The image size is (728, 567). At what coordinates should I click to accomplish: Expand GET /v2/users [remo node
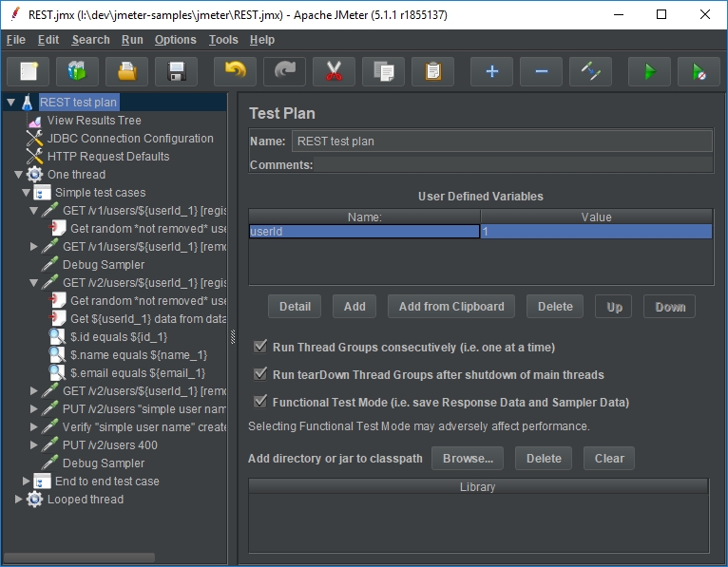(x=34, y=390)
